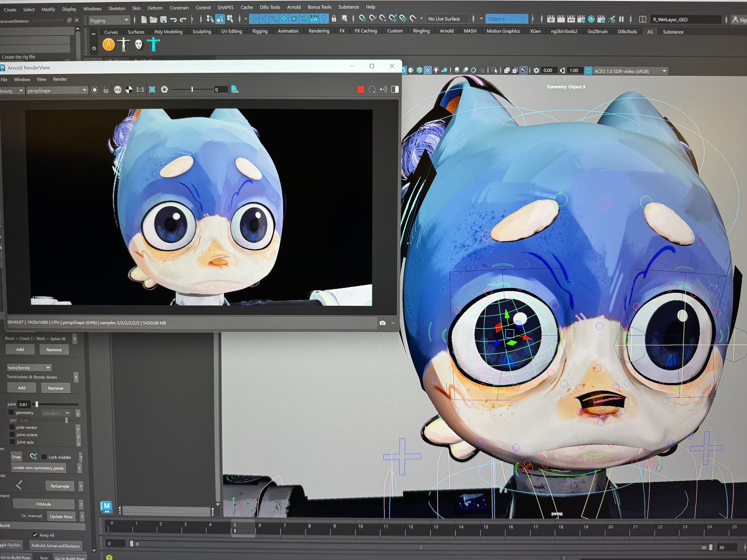The image size is (747, 560).
Task: Toggle the geometry checkbox
Action: pos(11,413)
